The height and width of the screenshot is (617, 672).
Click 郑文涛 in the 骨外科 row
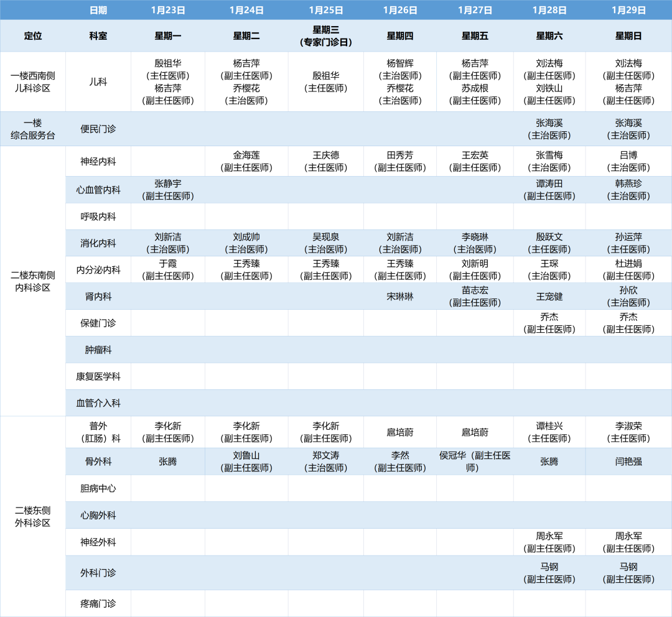click(x=325, y=455)
